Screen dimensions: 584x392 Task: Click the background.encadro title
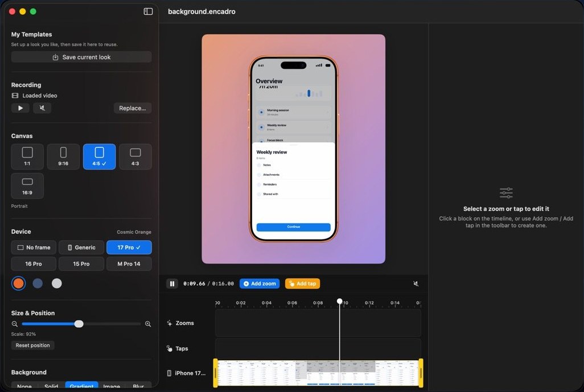pos(201,11)
